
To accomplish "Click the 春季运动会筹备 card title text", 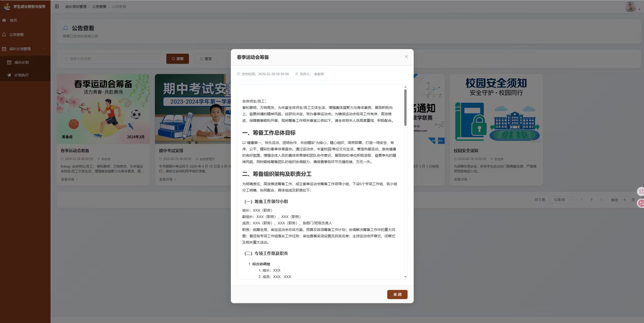I will (x=75, y=151).
